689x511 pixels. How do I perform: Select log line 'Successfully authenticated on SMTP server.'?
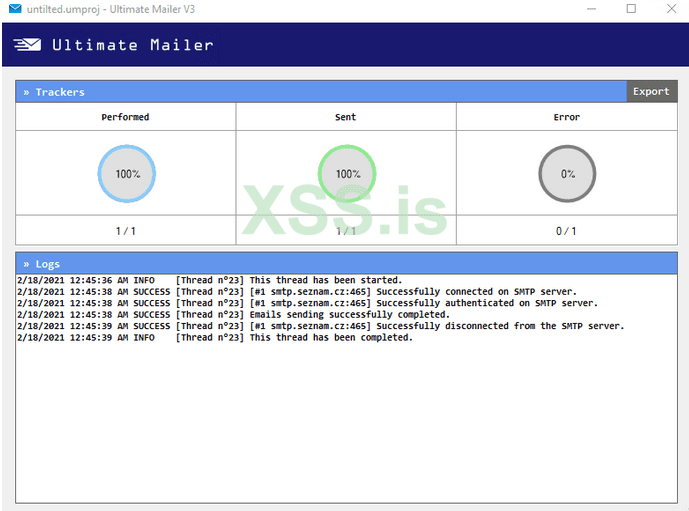point(307,303)
